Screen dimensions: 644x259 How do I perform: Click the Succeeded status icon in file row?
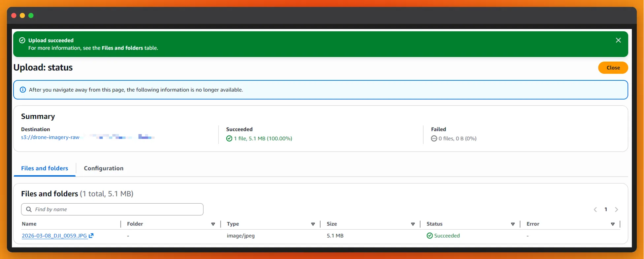(x=430, y=236)
